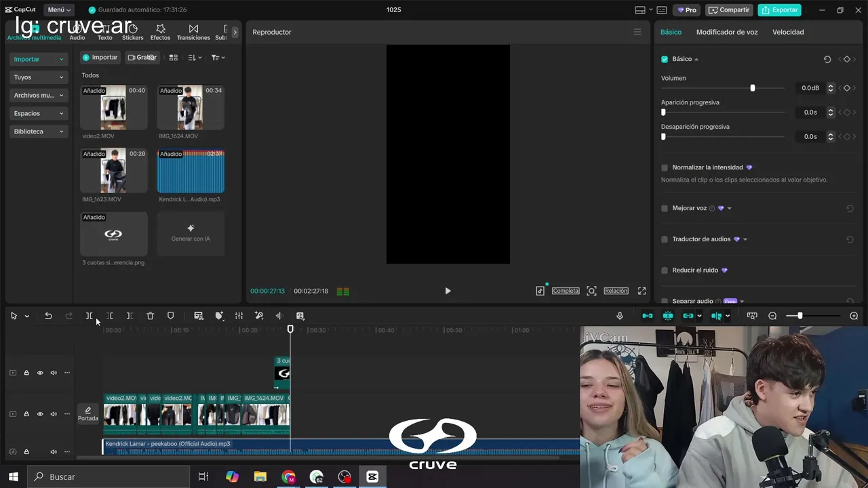Expand the Biblioteca section in sidebar

pyautogui.click(x=38, y=131)
